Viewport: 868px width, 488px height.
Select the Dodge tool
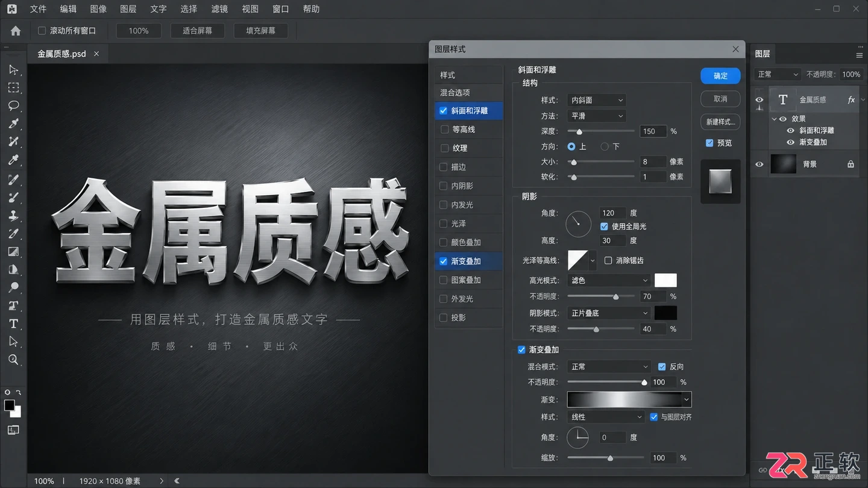[x=13, y=287]
